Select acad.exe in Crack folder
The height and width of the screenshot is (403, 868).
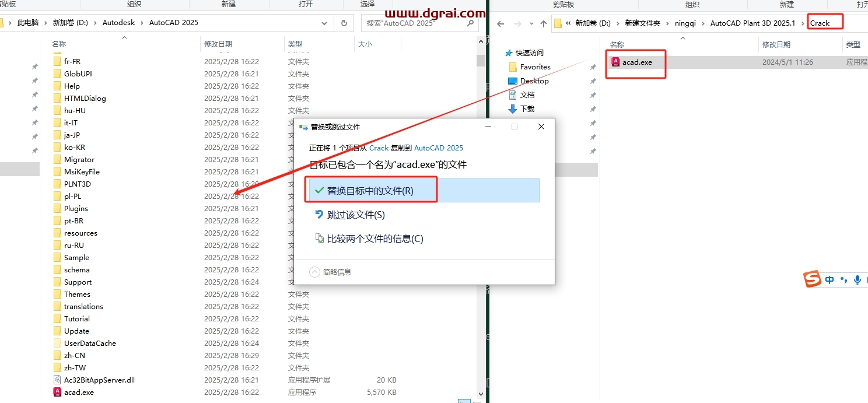click(x=637, y=62)
